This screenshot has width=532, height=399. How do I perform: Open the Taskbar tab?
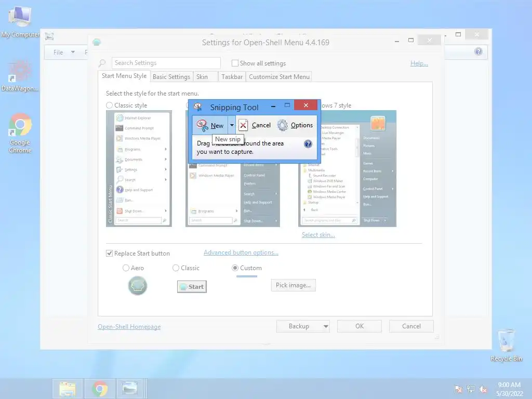232,77
